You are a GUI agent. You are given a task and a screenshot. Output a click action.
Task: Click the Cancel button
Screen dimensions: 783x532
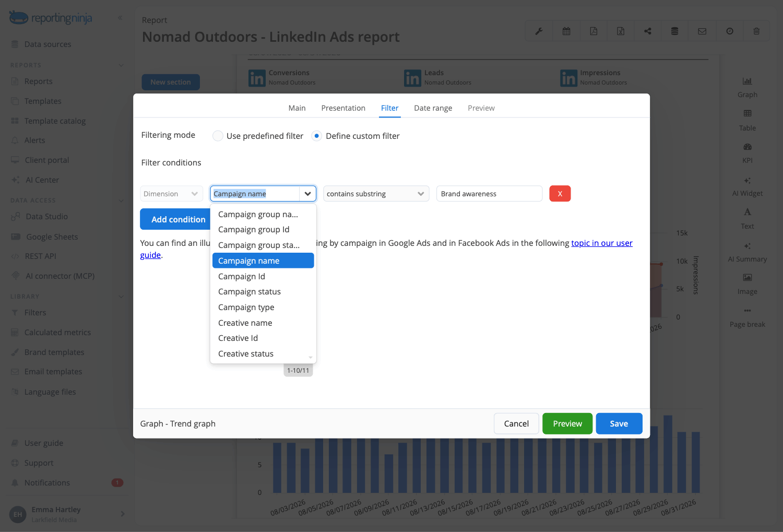pyautogui.click(x=516, y=423)
